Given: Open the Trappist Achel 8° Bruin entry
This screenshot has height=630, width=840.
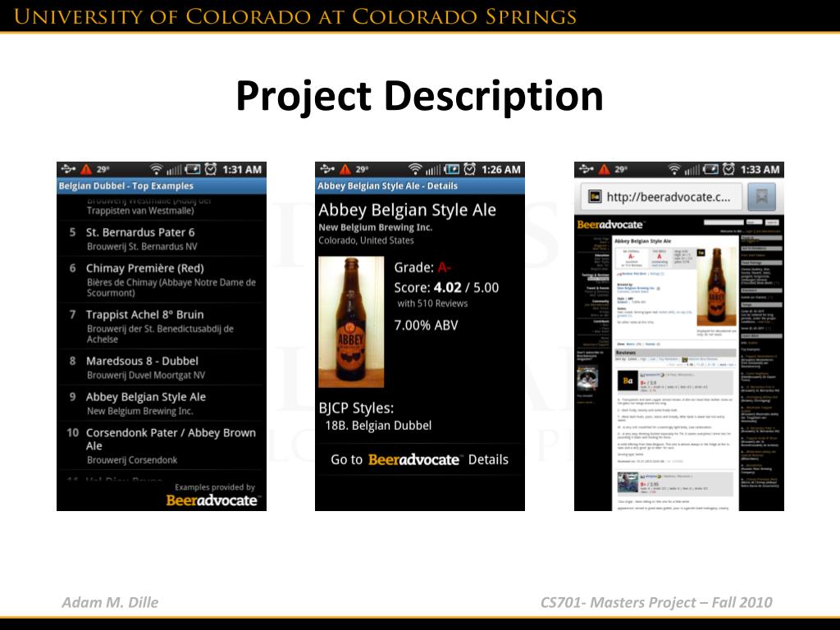Looking at the screenshot, I should pos(162,326).
